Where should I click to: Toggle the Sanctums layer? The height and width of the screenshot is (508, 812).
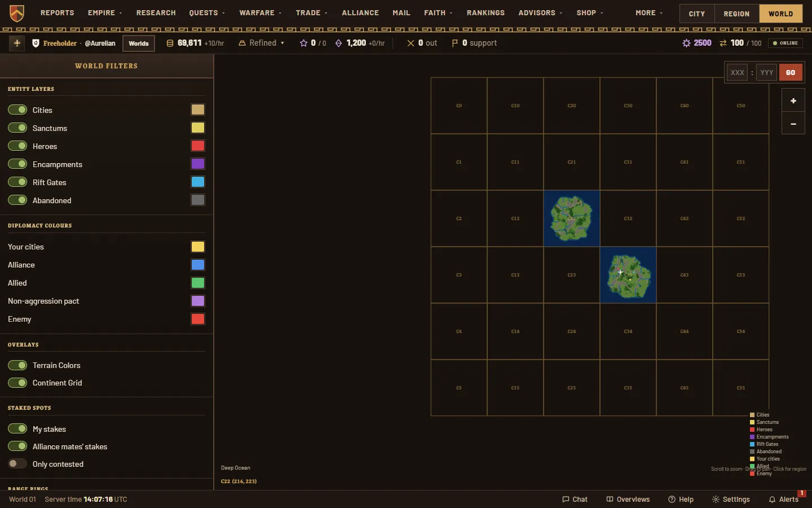click(x=17, y=128)
